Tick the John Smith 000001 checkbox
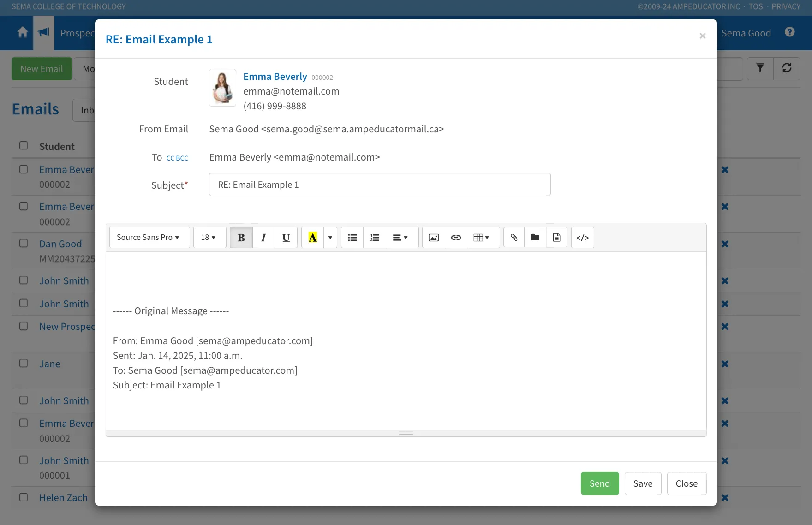Screen dimensions: 812x525 [x=24, y=460]
